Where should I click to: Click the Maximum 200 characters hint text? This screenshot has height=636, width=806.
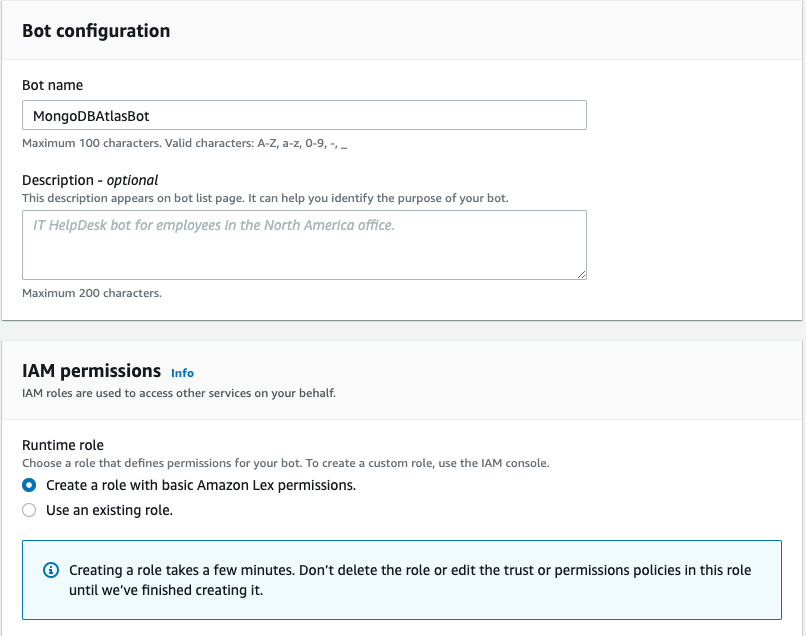[92, 293]
